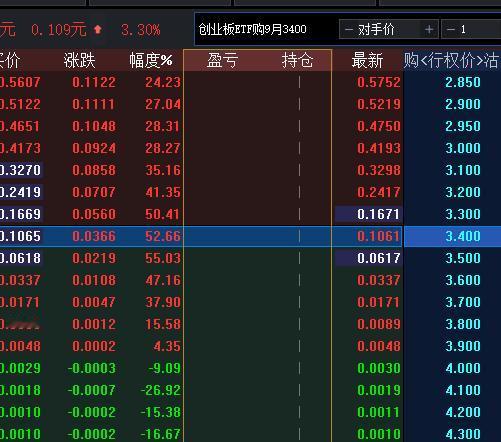The image size is (501, 442).
Task: Select strike price 3.000 row
Action: point(463,148)
